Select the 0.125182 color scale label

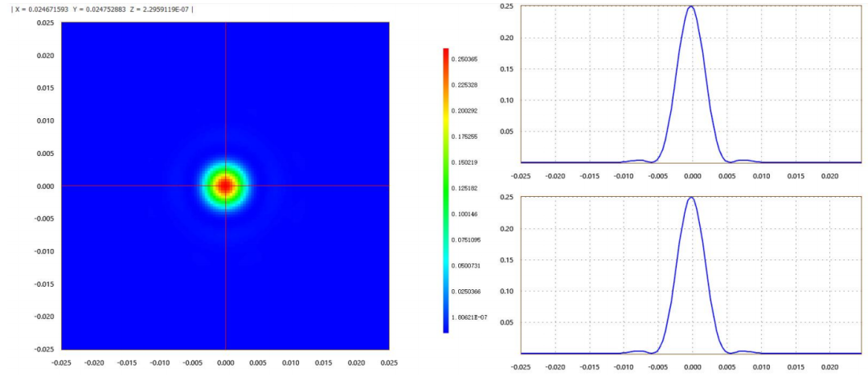[x=463, y=188]
